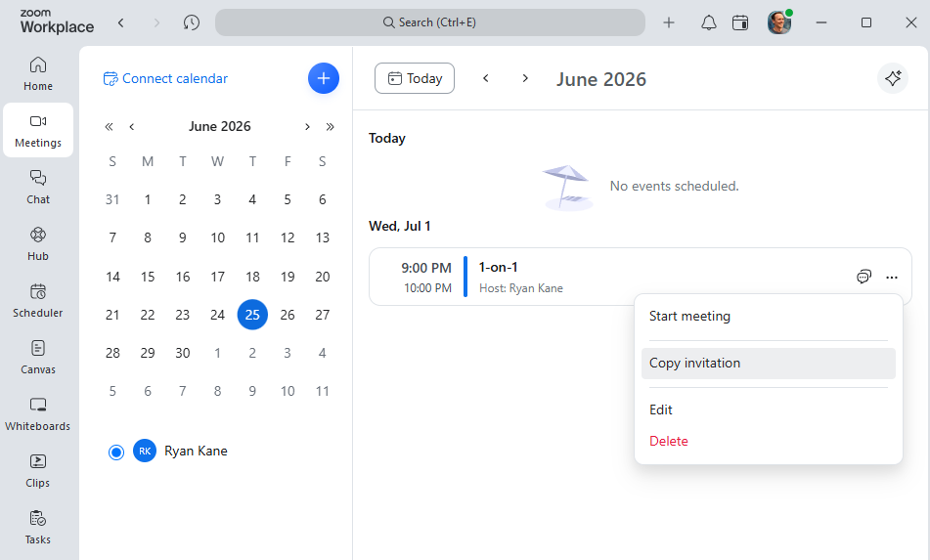
Task: Open the profile avatar menu
Action: pos(779,22)
